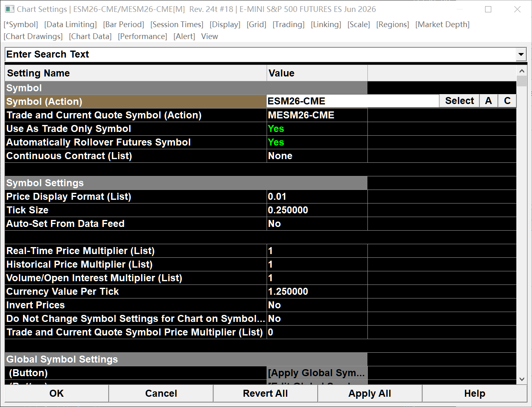Click the Apply All button
The width and height of the screenshot is (532, 407).
tap(370, 393)
